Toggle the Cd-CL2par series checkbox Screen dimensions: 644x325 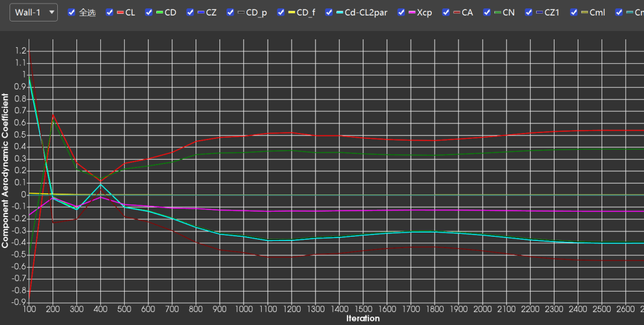329,13
